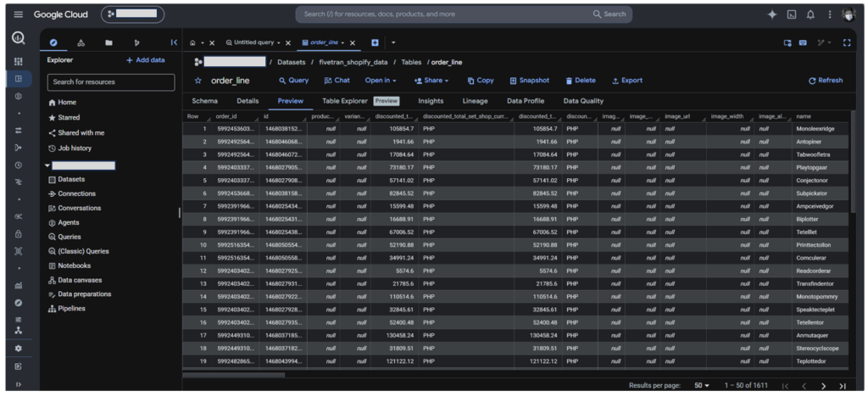The image size is (868, 397).
Task: Toggle fullscreen mode icon at top right
Action: click(x=847, y=42)
